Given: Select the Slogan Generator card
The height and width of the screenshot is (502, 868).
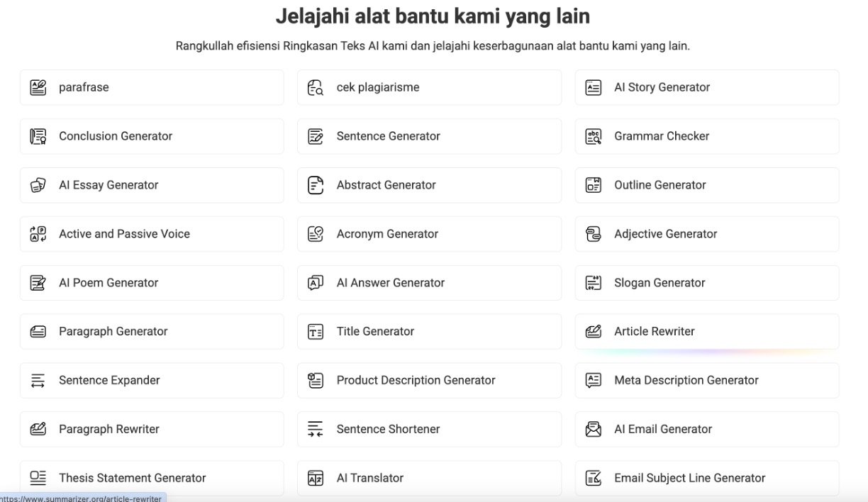Looking at the screenshot, I should [660, 283].
